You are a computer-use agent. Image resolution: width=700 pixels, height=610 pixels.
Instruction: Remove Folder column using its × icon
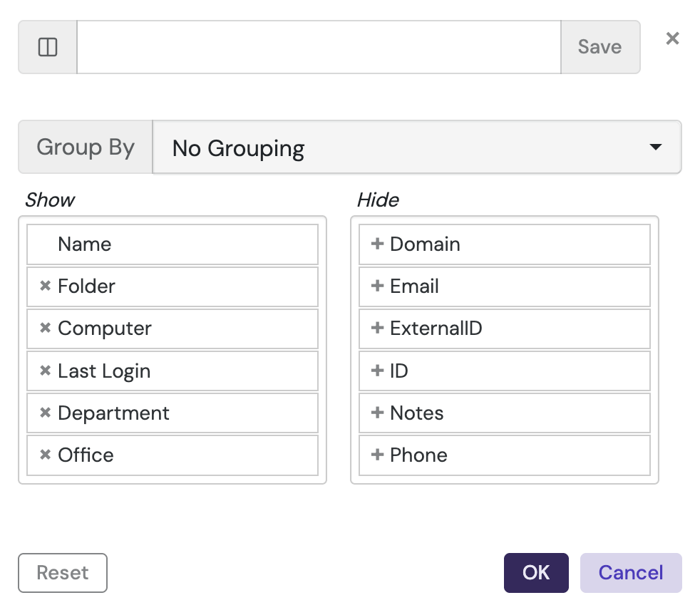[45, 286]
